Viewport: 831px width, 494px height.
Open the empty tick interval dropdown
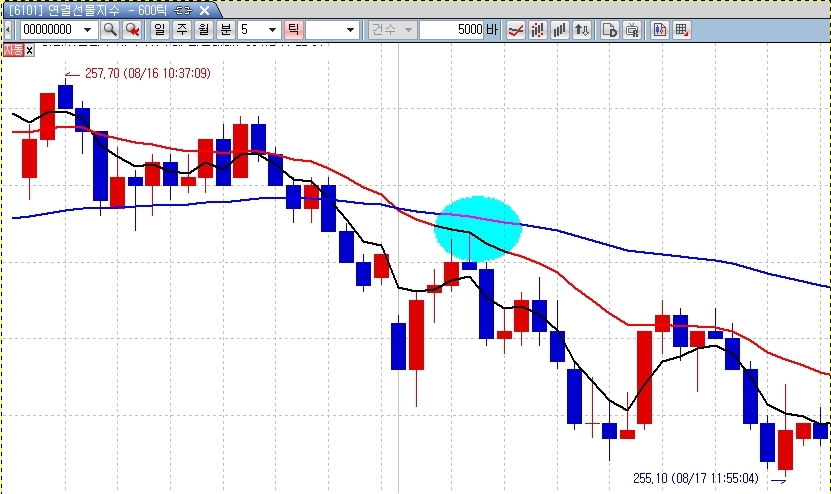350,30
